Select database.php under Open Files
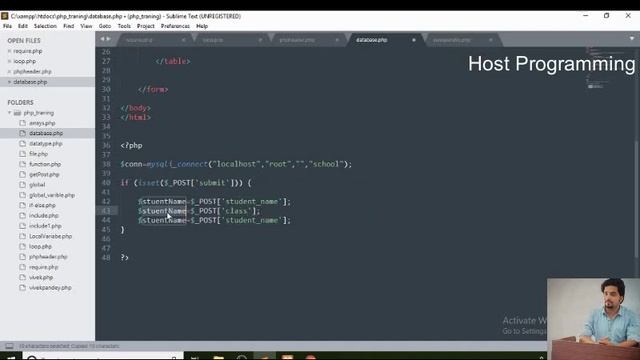The height and width of the screenshot is (360, 640). tap(30, 82)
